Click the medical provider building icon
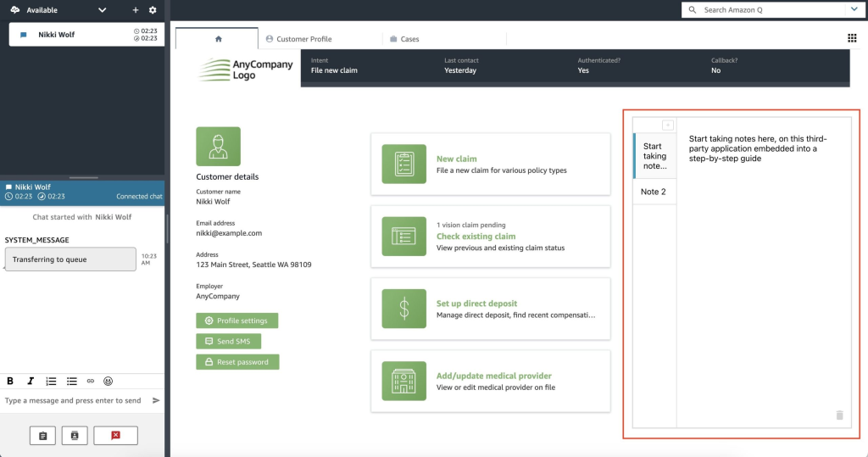 pos(404,381)
